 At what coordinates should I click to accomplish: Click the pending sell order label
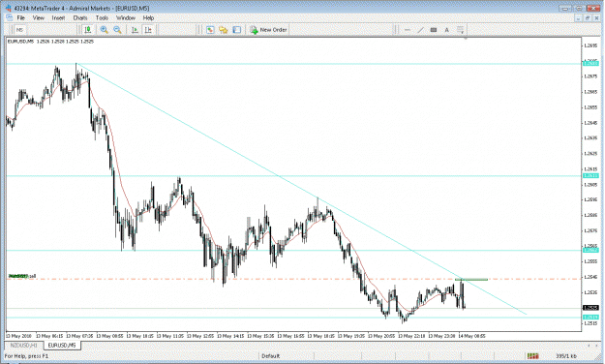(x=22, y=276)
